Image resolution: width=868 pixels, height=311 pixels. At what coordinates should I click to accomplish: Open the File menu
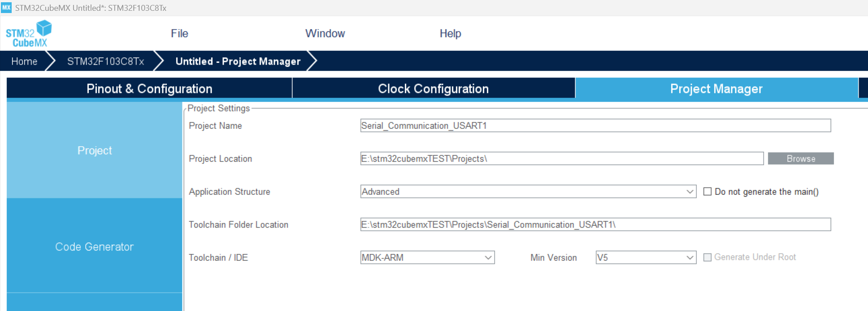179,34
